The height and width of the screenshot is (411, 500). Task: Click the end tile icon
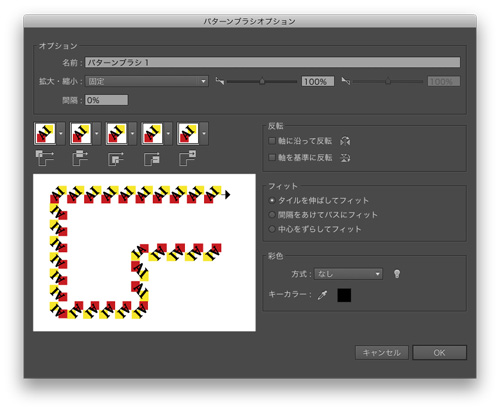click(x=188, y=158)
